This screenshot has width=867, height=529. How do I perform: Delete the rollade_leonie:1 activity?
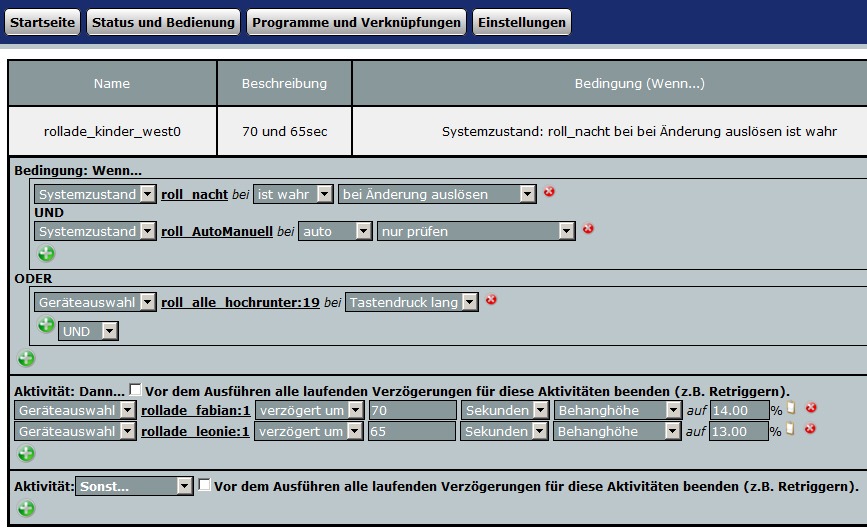point(810,428)
